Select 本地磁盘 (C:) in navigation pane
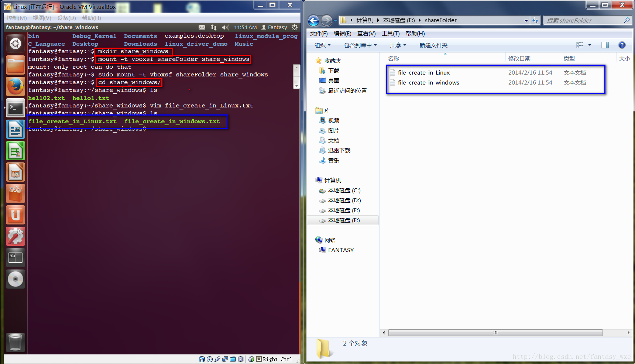 344,190
